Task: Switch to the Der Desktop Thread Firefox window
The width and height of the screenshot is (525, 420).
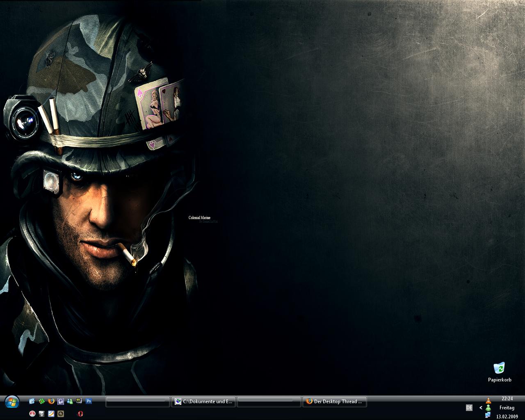Action: [334, 402]
